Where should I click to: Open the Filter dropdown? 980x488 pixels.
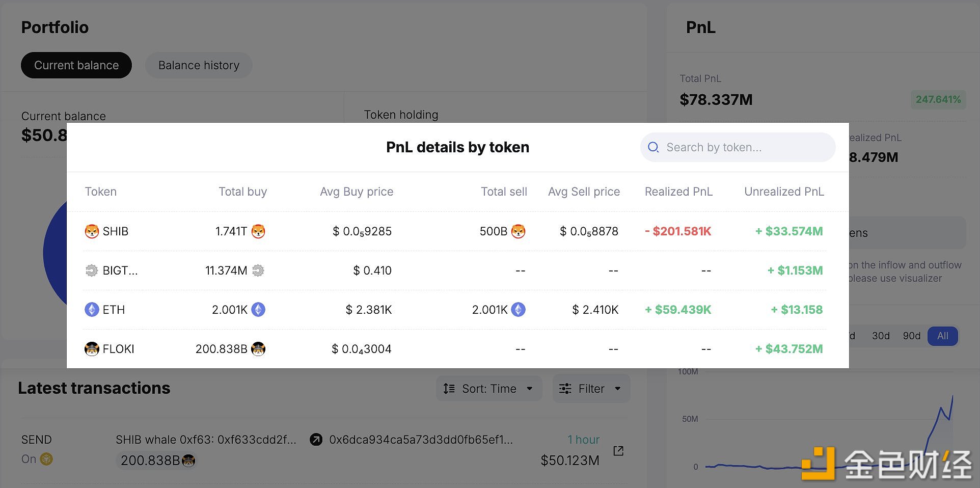click(x=591, y=389)
